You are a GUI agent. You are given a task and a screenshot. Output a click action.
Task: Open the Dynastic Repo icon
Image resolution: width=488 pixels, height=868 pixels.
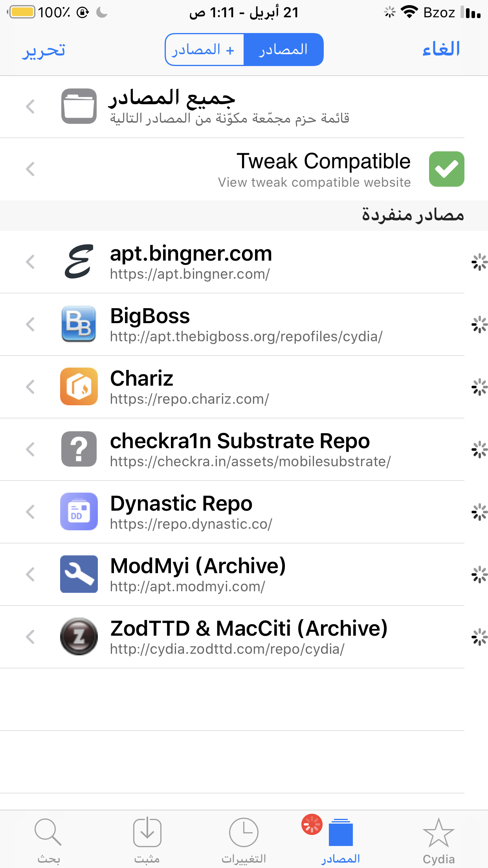(x=79, y=511)
